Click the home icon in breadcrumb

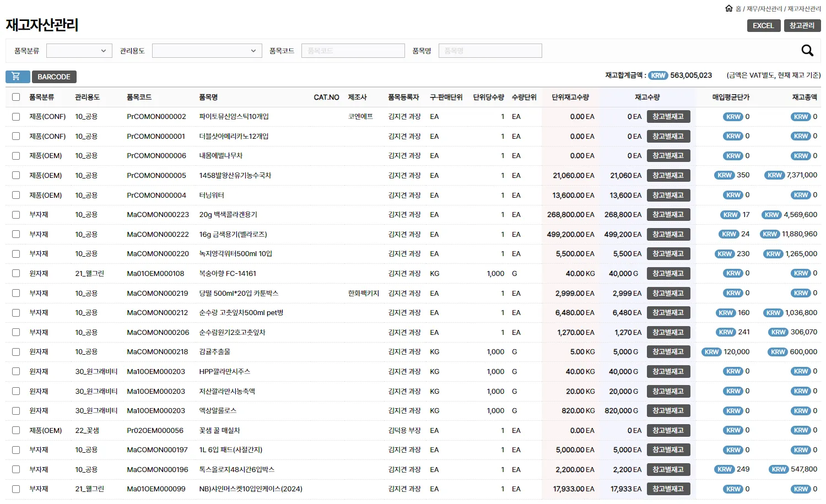pos(728,8)
